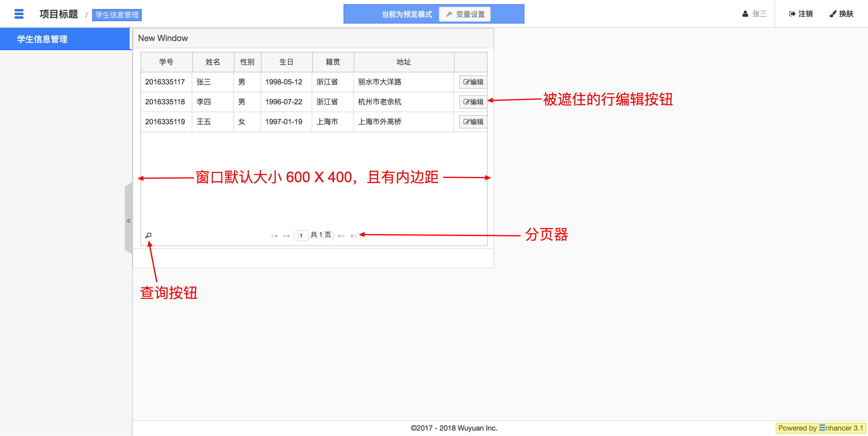This screenshot has height=436, width=868.
Task: Go to next page in pager
Action: coord(341,236)
